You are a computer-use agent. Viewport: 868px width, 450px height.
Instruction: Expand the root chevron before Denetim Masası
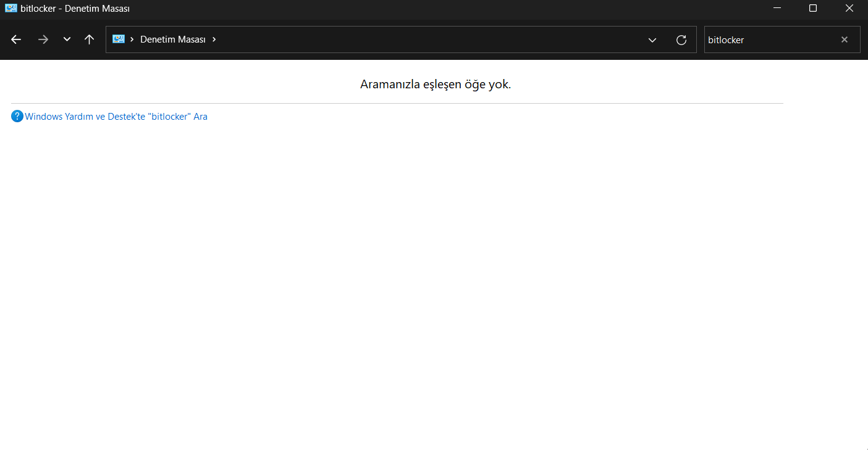pyautogui.click(x=132, y=39)
